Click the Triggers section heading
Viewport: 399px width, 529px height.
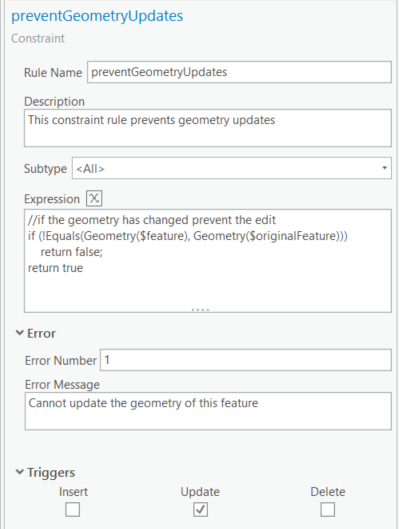click(51, 472)
